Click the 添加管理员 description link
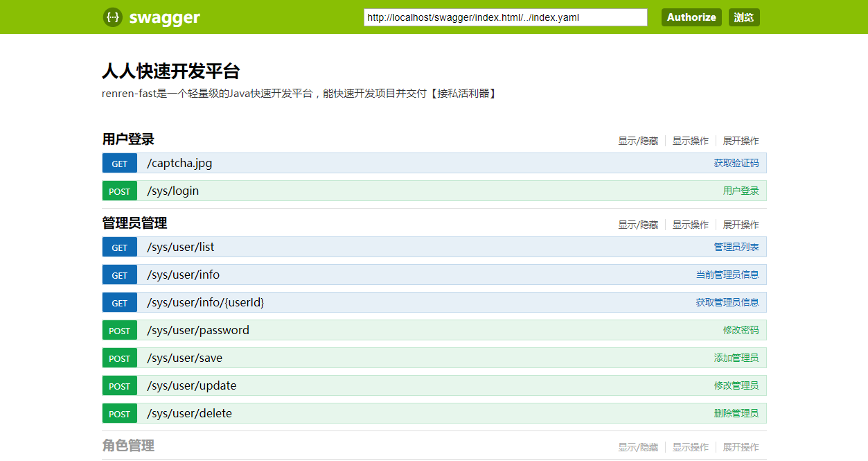The width and height of the screenshot is (868, 461). (736, 358)
